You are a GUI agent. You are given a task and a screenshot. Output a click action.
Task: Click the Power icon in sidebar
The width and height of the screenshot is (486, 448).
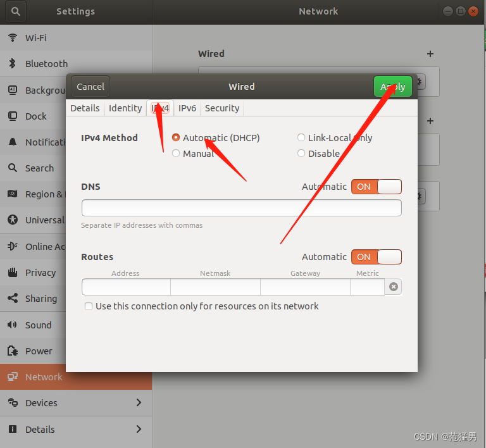[13, 351]
